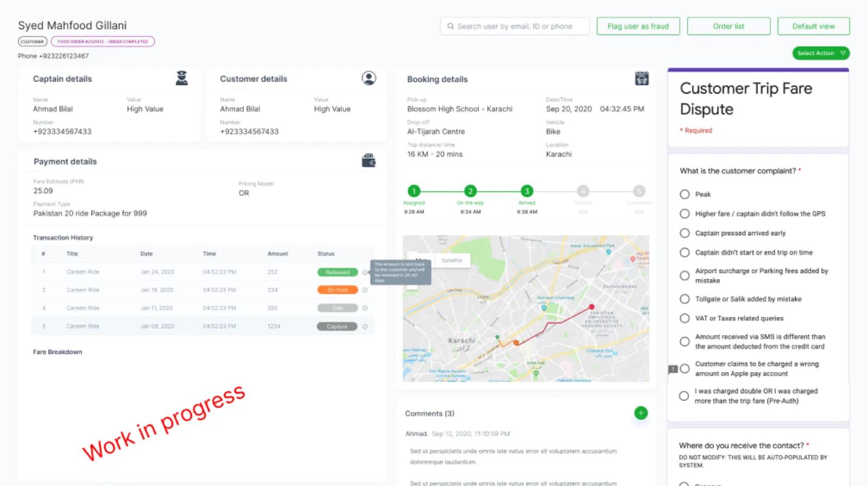Click the wallet icon in Payment details
Viewport: 868px width, 486px height.
(369, 161)
